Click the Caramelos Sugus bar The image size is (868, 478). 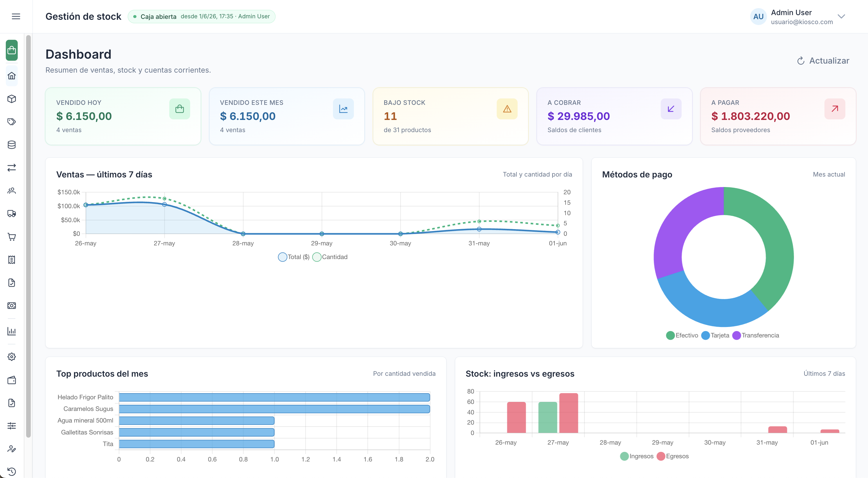274,409
